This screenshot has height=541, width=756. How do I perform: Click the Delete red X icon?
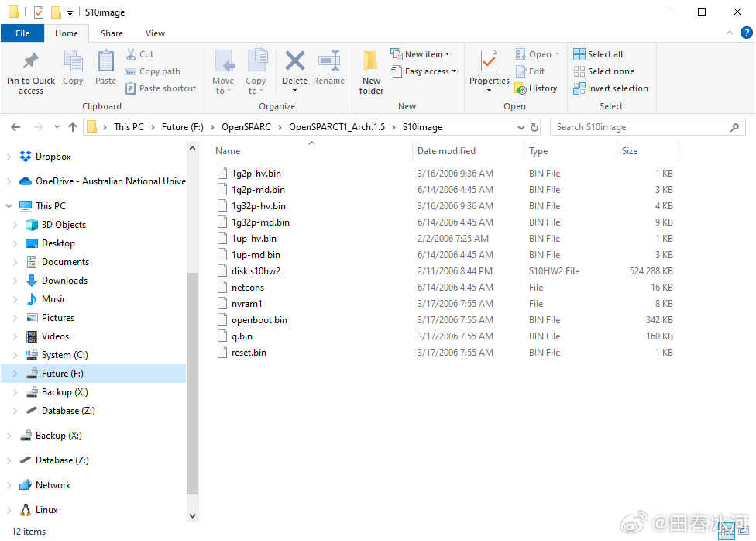294,60
